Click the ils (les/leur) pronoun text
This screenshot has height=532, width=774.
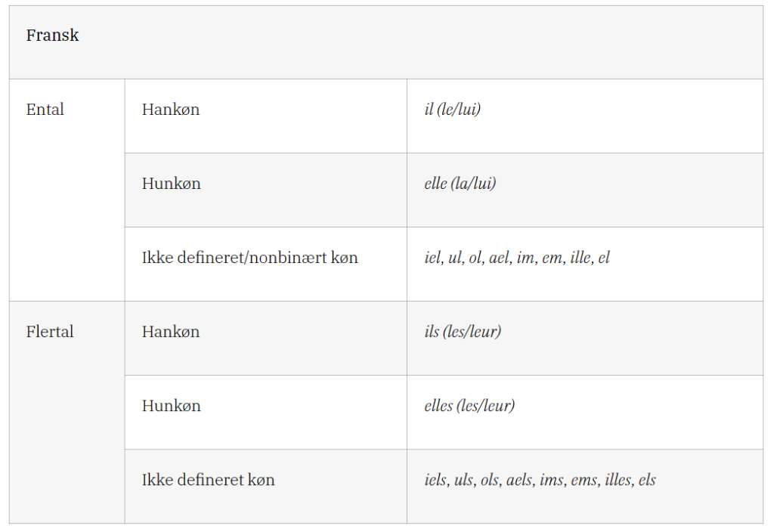point(463,332)
